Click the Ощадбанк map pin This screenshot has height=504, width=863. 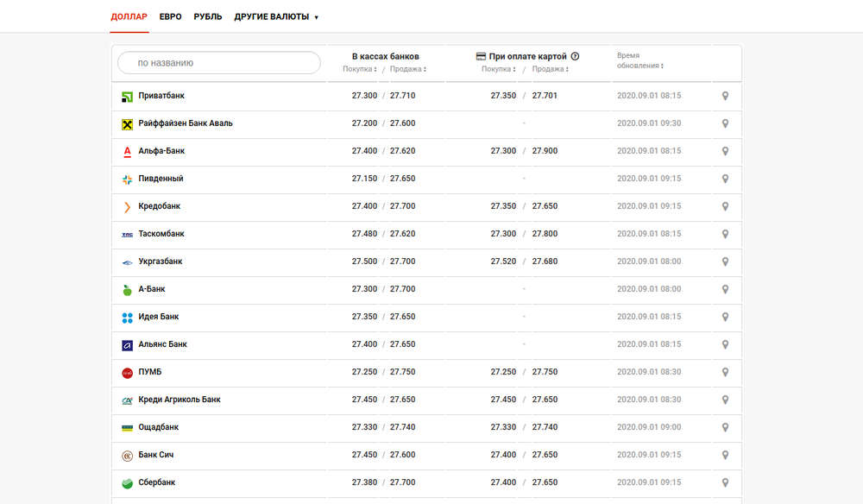coord(726,427)
